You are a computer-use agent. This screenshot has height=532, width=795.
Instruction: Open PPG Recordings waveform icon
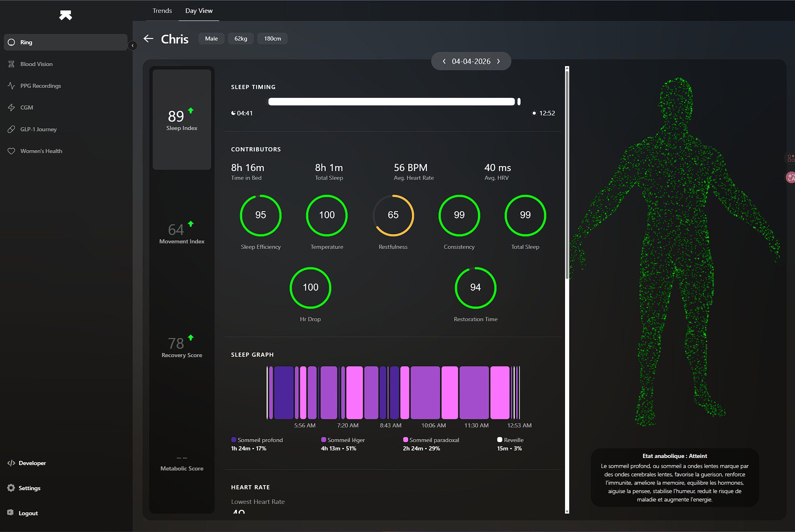click(x=12, y=86)
